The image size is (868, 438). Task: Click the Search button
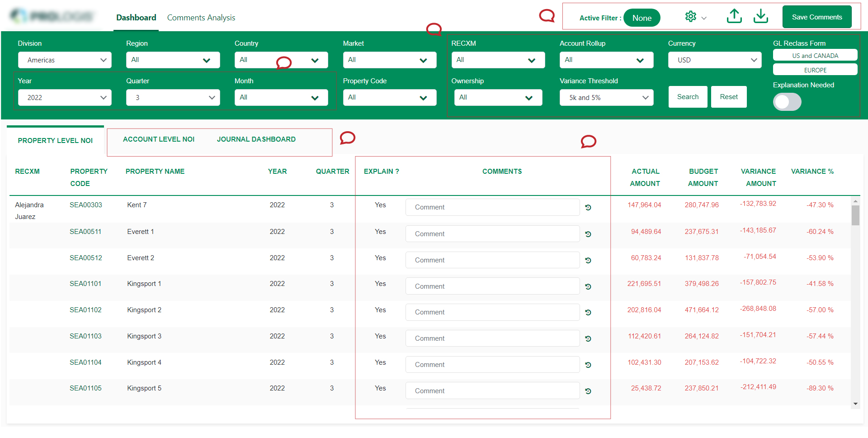(x=688, y=97)
